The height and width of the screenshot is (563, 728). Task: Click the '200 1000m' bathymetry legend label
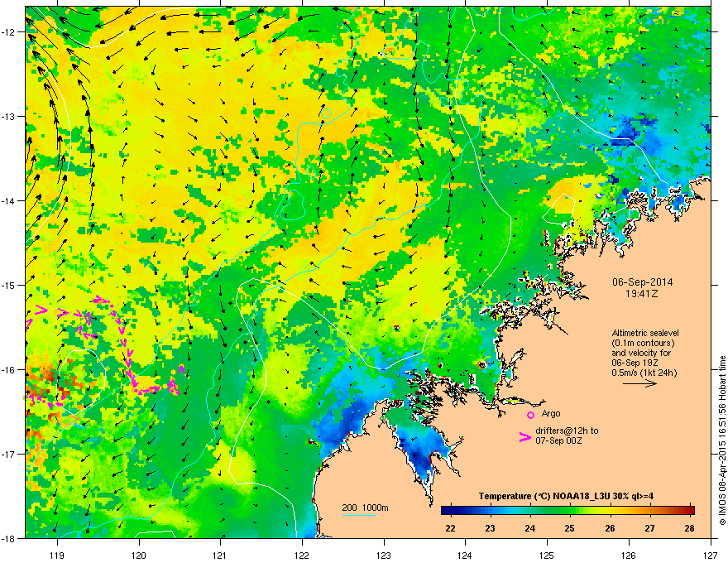click(365, 508)
